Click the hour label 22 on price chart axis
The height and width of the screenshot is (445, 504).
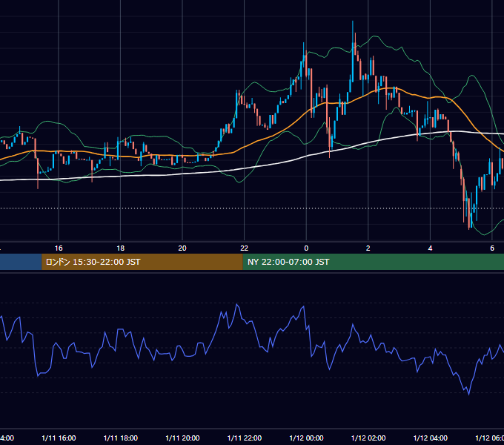point(245,248)
